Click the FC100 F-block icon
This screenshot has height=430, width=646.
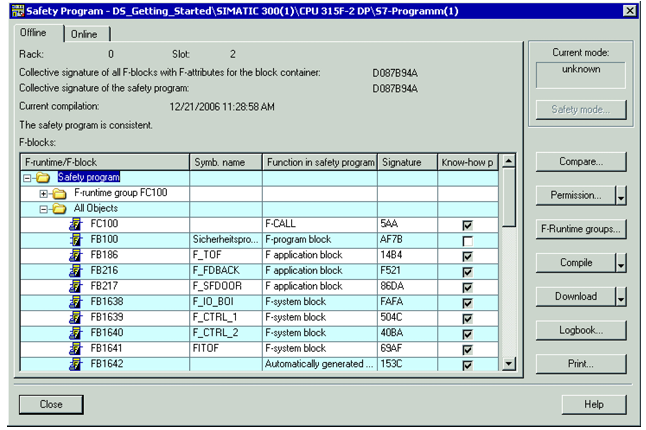tap(75, 224)
